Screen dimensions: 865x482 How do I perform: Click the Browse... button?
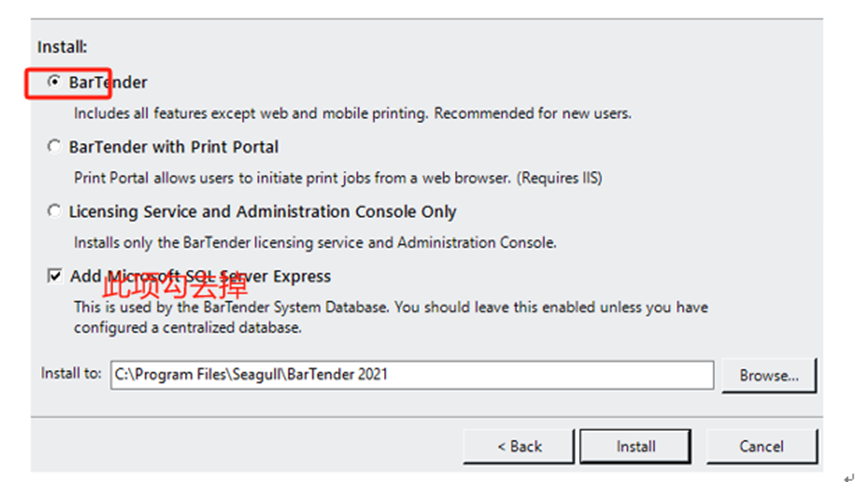coord(768,376)
